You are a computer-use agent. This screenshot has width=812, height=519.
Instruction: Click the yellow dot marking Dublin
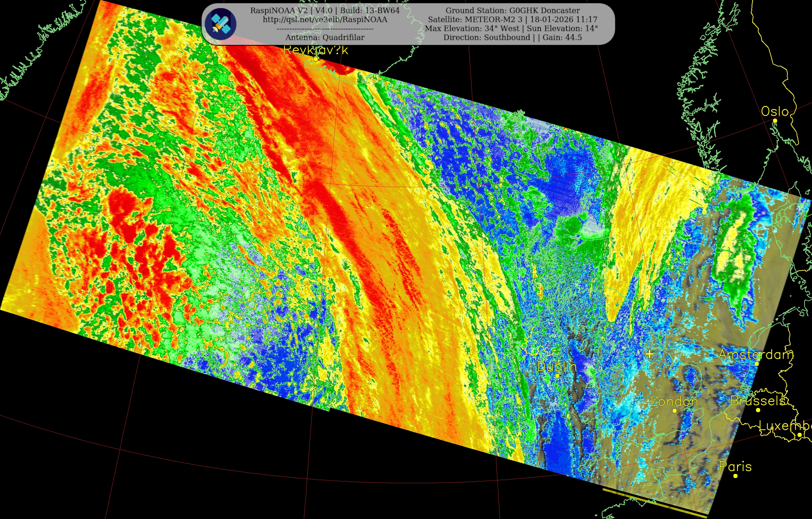[557, 376]
